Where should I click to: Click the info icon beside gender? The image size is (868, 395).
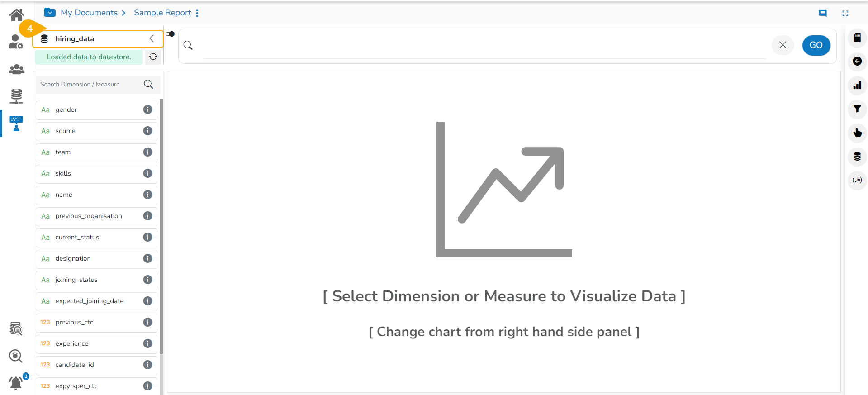pos(147,109)
